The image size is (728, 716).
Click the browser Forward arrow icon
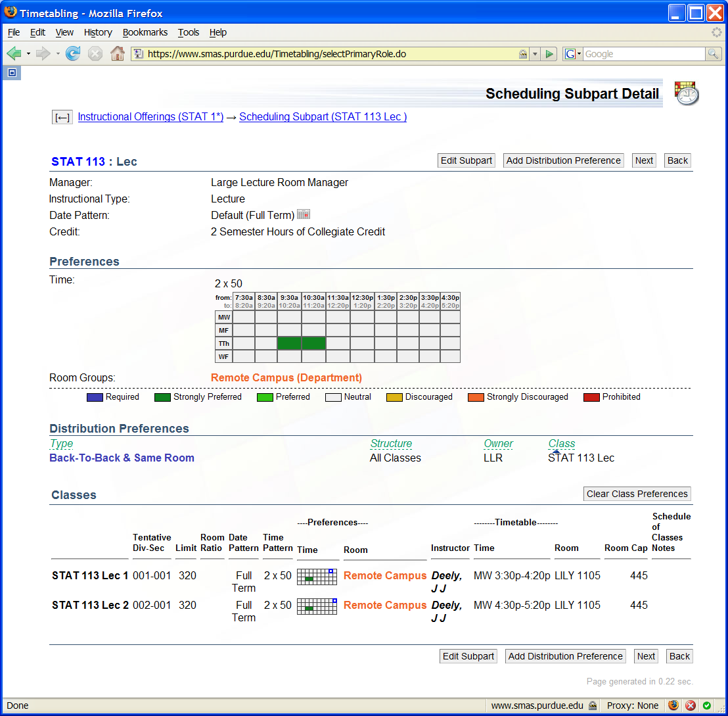click(43, 53)
